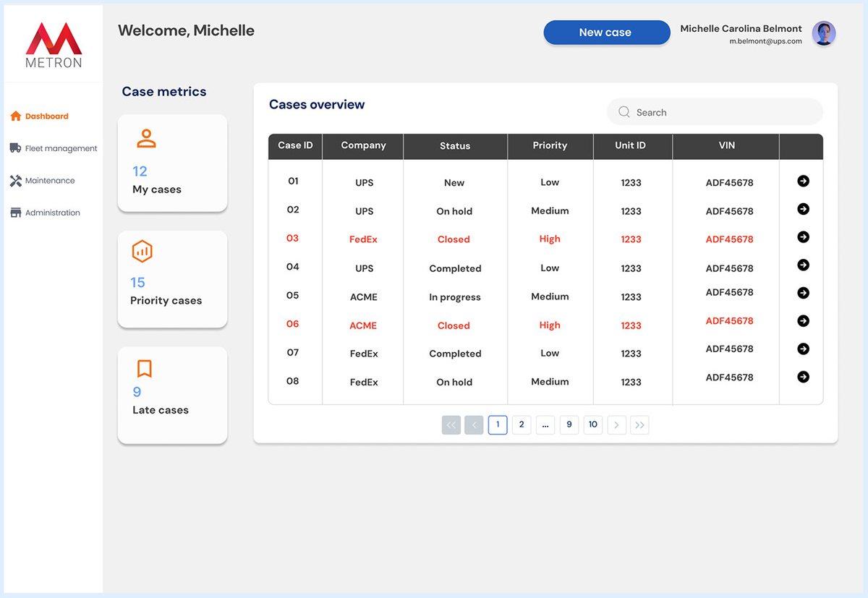This screenshot has width=868, height=598.
Task: Click Michelle Carolina Belmont's user name
Action: (x=741, y=29)
